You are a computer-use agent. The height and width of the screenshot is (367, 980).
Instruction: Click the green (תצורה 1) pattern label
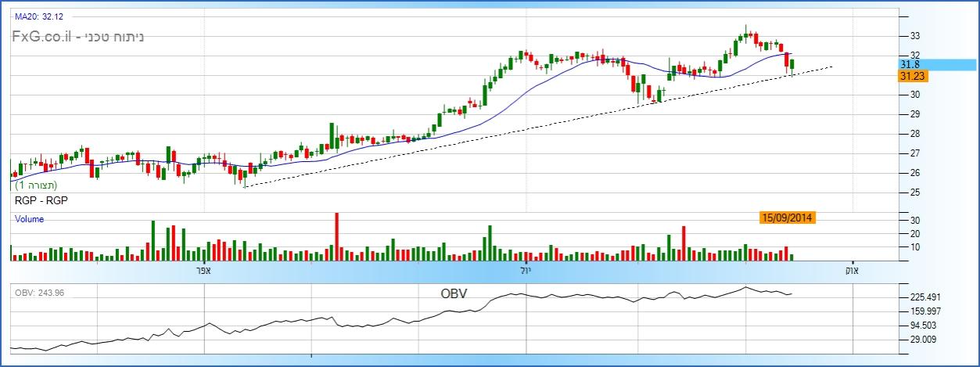pos(37,185)
